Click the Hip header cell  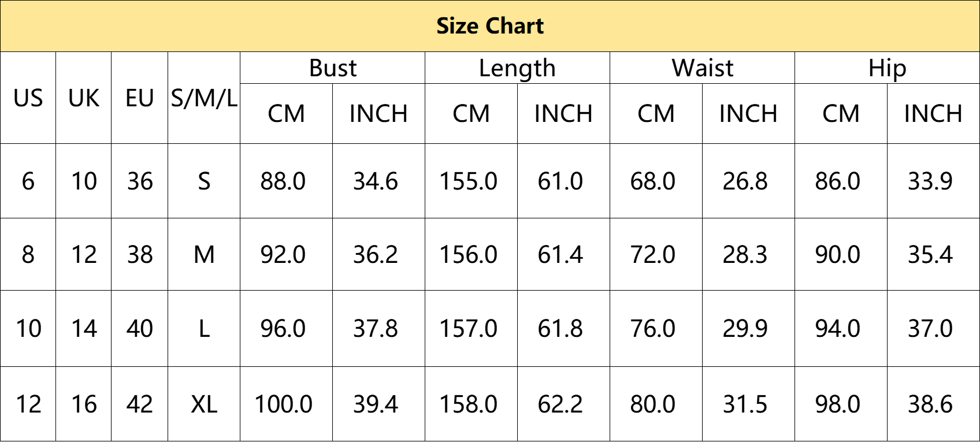(888, 68)
